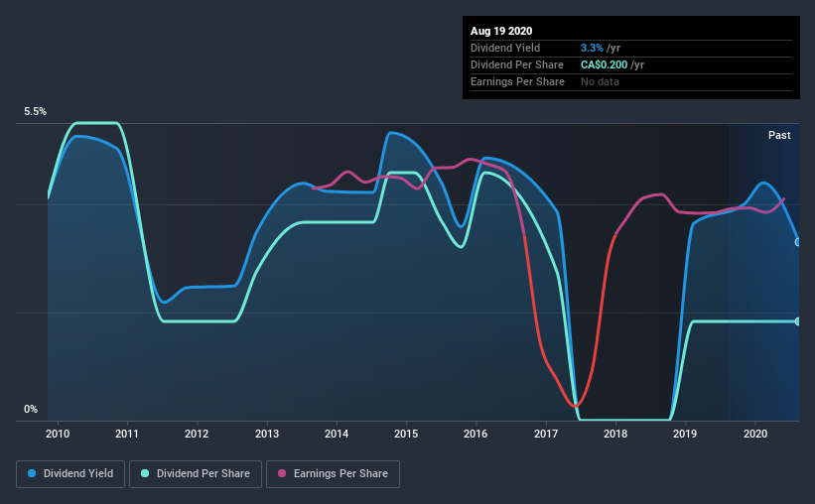Select the 2016 x-axis label
Viewport: 815px width, 504px height.
(475, 434)
